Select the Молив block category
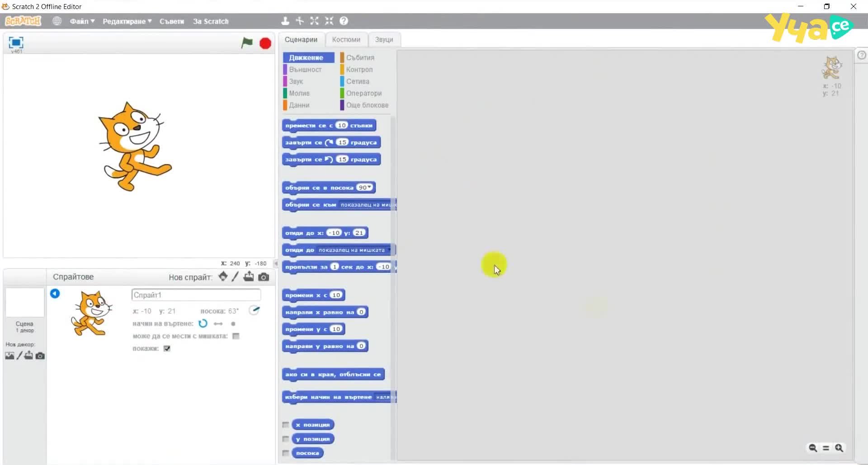 (309, 93)
